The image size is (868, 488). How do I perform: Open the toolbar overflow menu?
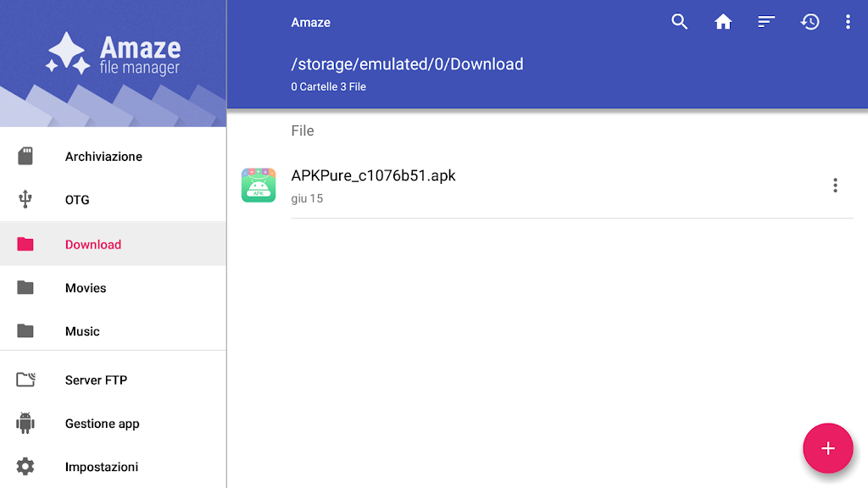[848, 22]
